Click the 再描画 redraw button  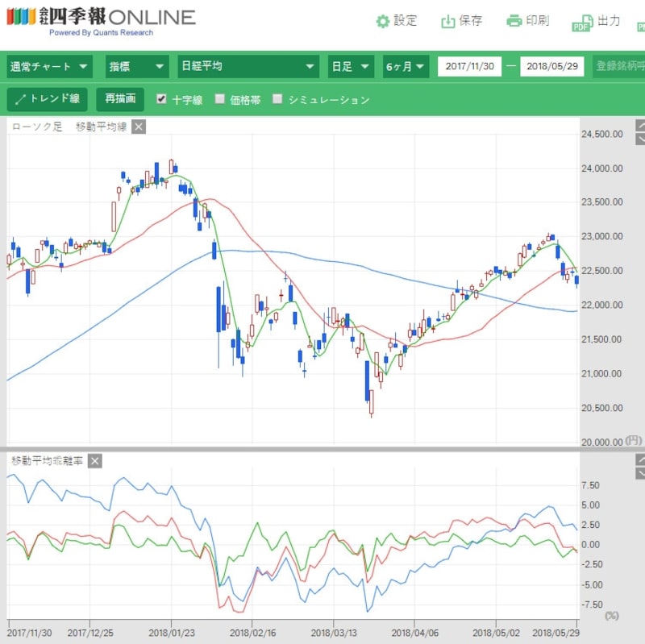(x=120, y=99)
